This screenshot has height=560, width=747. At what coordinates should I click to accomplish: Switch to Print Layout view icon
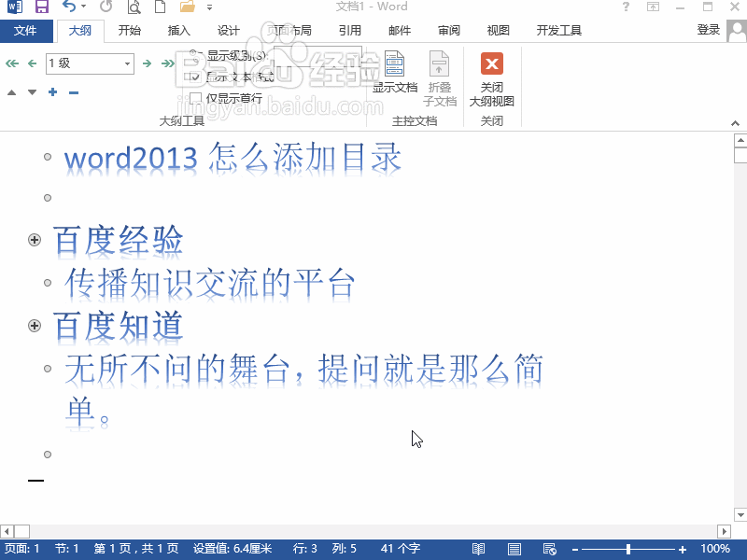pos(514,549)
